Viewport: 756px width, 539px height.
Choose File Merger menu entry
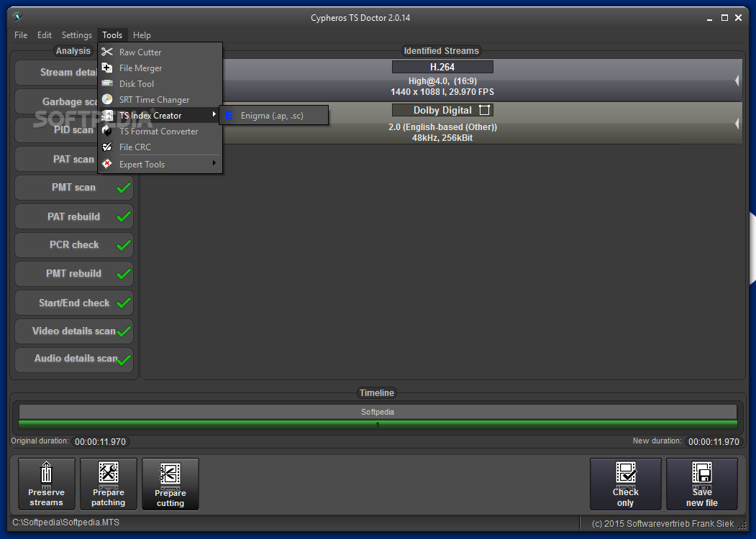point(160,68)
